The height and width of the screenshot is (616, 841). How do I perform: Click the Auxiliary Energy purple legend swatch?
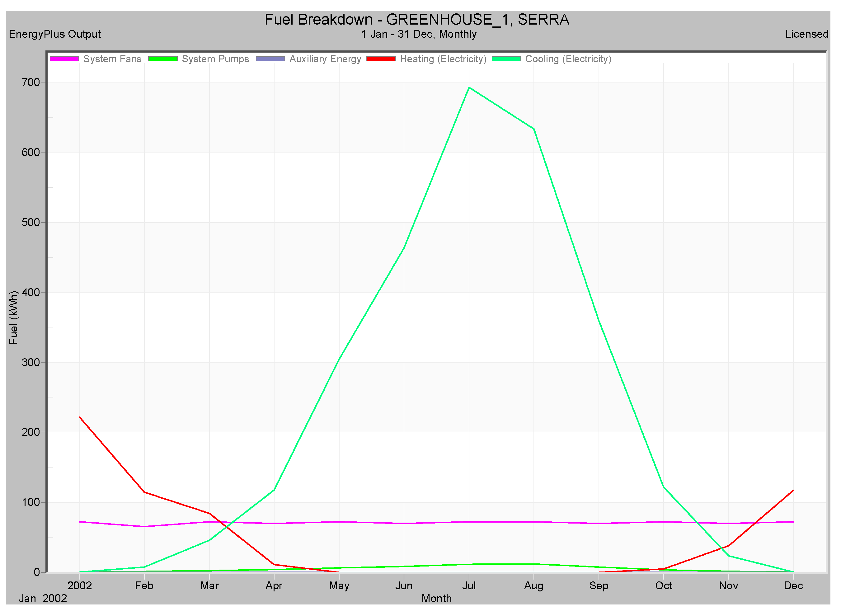point(271,59)
